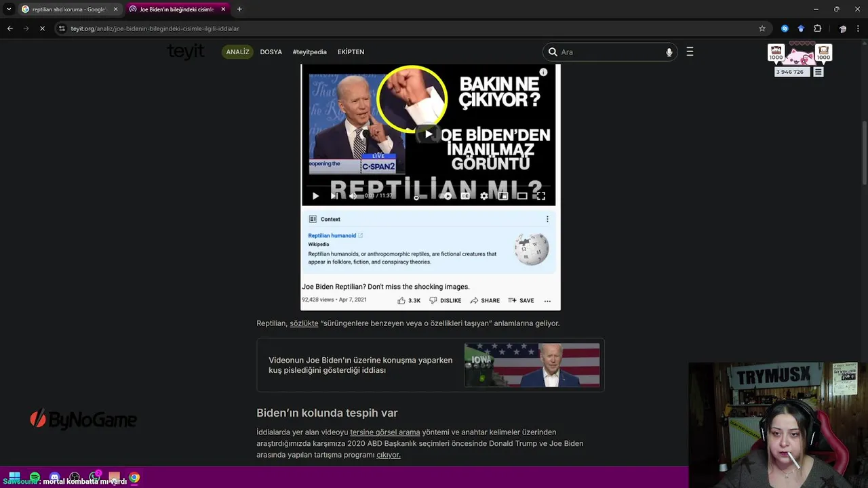Toggle theater mode in video player
Image resolution: width=868 pixels, height=488 pixels.
522,196
